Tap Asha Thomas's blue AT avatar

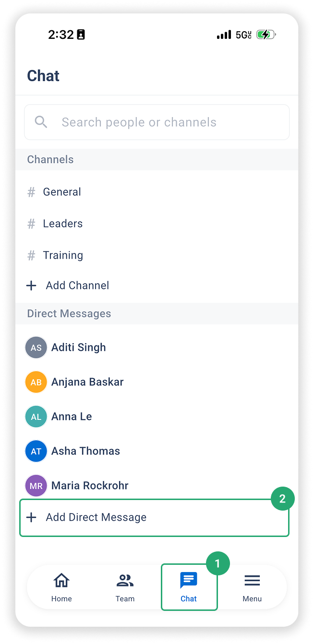[36, 451]
